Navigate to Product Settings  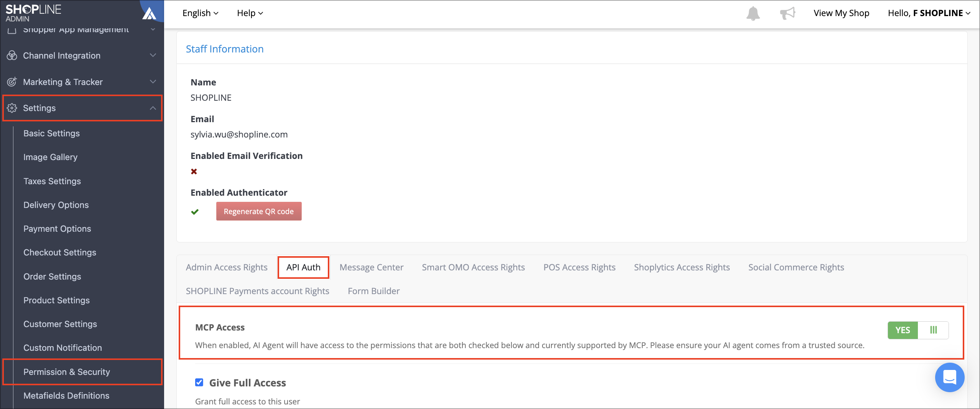[x=56, y=300]
